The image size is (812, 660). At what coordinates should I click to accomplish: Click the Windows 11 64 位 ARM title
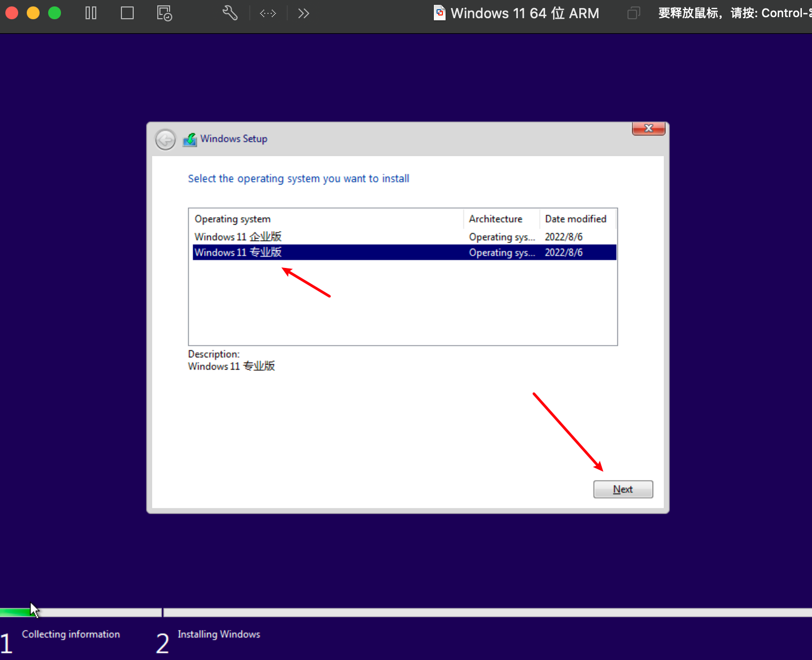525,13
